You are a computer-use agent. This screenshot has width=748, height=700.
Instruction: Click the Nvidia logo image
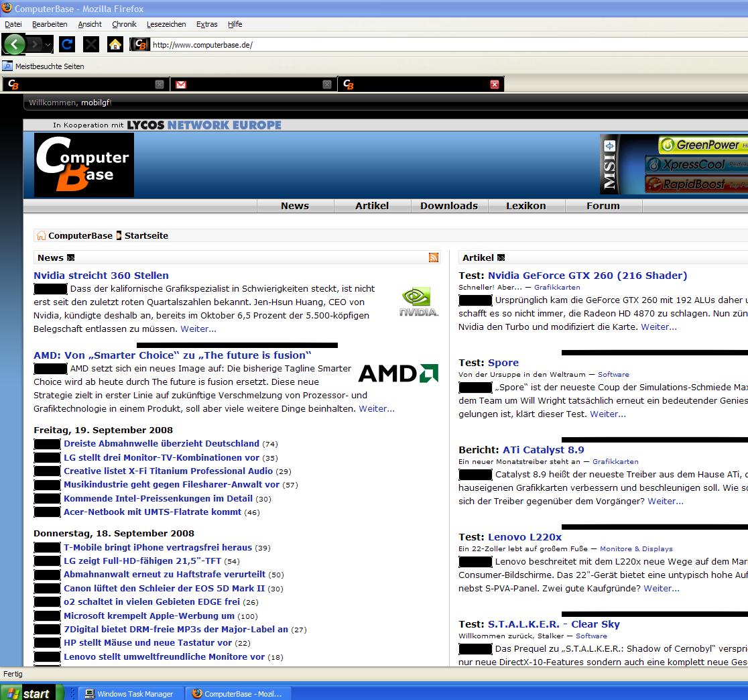click(418, 302)
